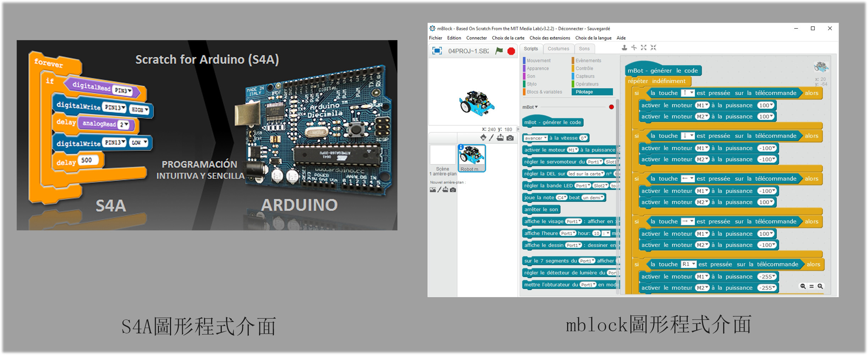The height and width of the screenshot is (355, 868).
Task: Select the grow sprite tool
Action: (x=643, y=48)
